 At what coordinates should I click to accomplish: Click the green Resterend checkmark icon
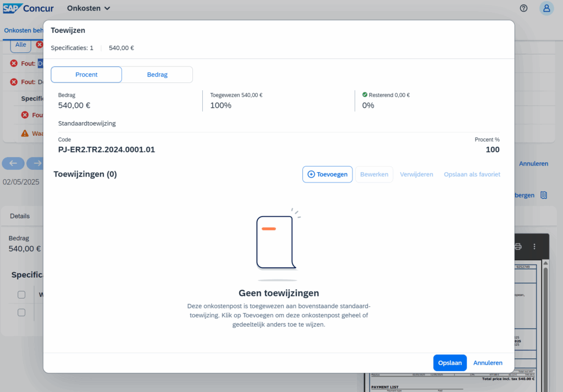pyautogui.click(x=365, y=95)
